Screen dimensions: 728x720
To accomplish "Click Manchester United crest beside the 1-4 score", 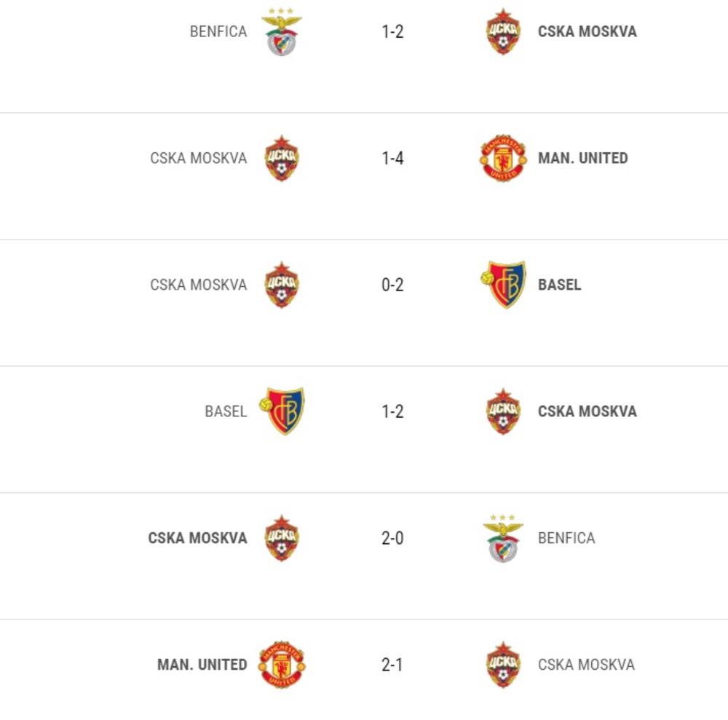I will [x=502, y=158].
